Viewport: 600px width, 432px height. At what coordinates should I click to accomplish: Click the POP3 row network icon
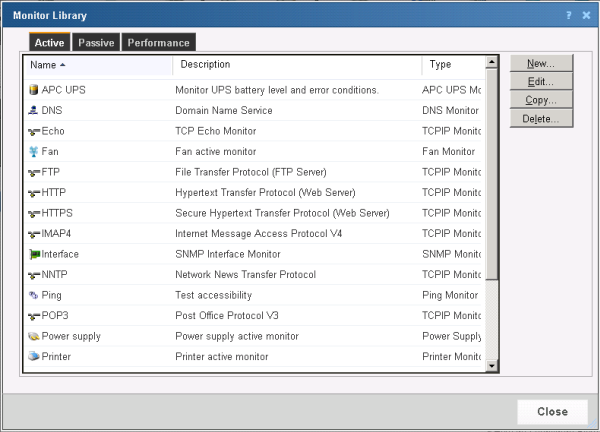click(34, 316)
